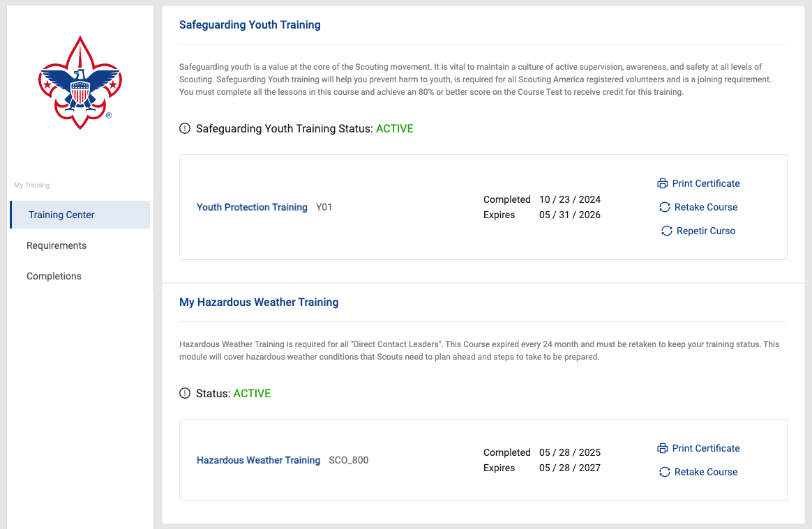The width and height of the screenshot is (812, 529).
Task: Click the course code Y01
Action: (324, 207)
